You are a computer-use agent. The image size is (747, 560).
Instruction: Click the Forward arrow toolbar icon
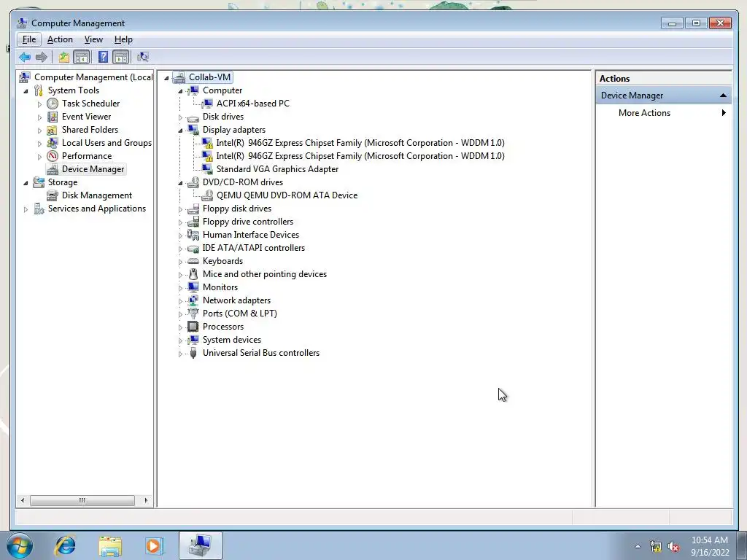(x=42, y=58)
